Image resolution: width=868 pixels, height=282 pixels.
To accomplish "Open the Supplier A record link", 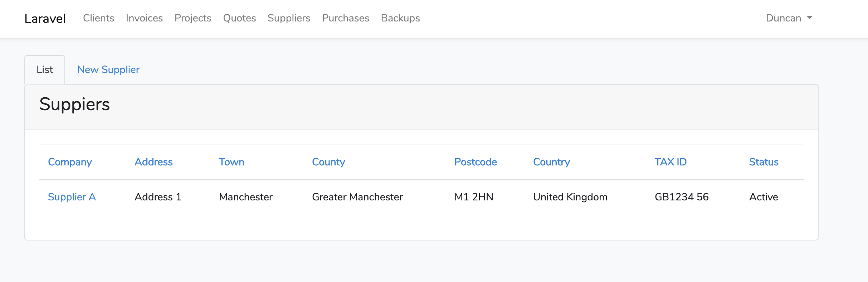I will click(x=72, y=197).
